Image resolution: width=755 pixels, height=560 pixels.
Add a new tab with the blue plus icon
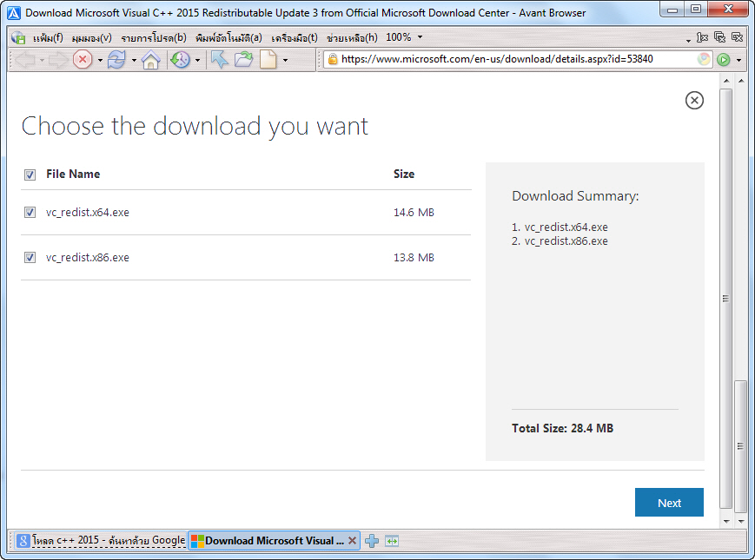click(x=372, y=541)
